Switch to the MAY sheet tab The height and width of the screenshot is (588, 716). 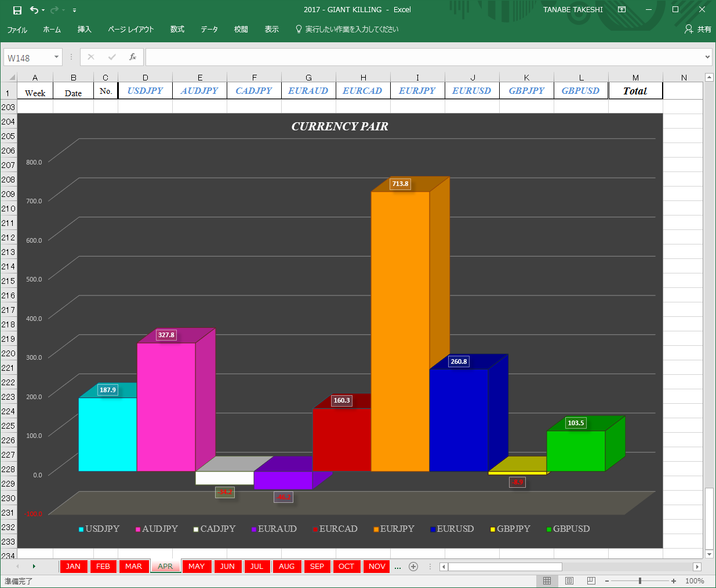pyautogui.click(x=197, y=567)
